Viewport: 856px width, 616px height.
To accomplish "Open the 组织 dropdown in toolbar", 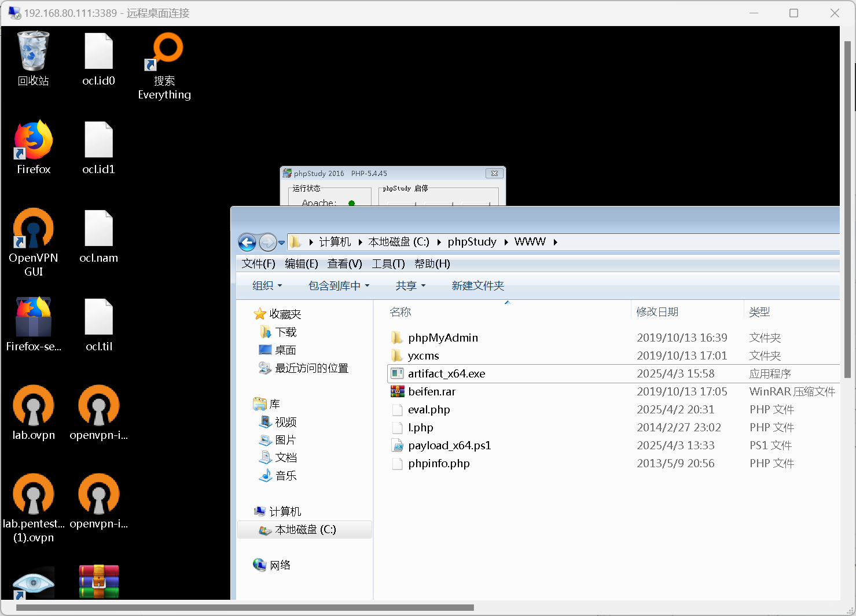I will coord(267,286).
